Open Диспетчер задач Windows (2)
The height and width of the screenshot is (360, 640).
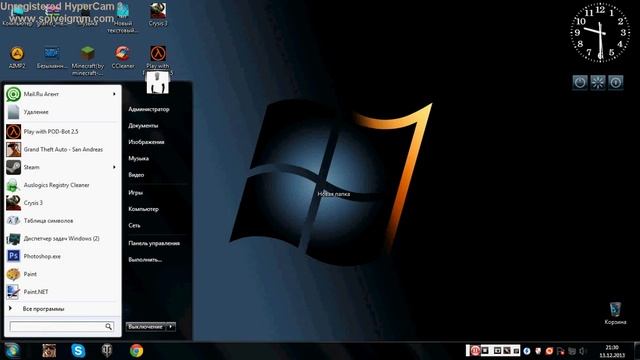coord(62,238)
